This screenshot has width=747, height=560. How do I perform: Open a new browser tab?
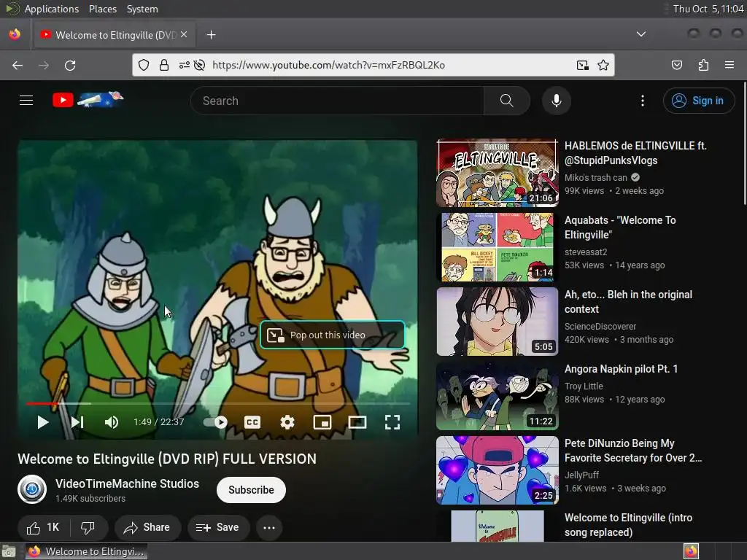[211, 35]
